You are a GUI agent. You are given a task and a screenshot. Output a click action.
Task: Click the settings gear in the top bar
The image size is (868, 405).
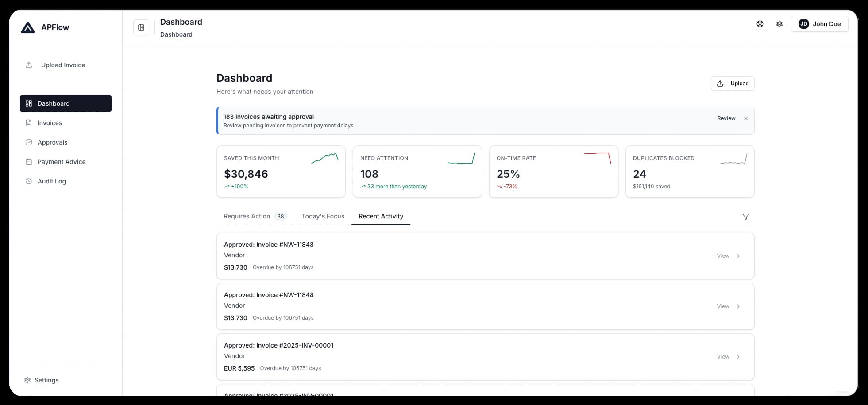click(779, 24)
